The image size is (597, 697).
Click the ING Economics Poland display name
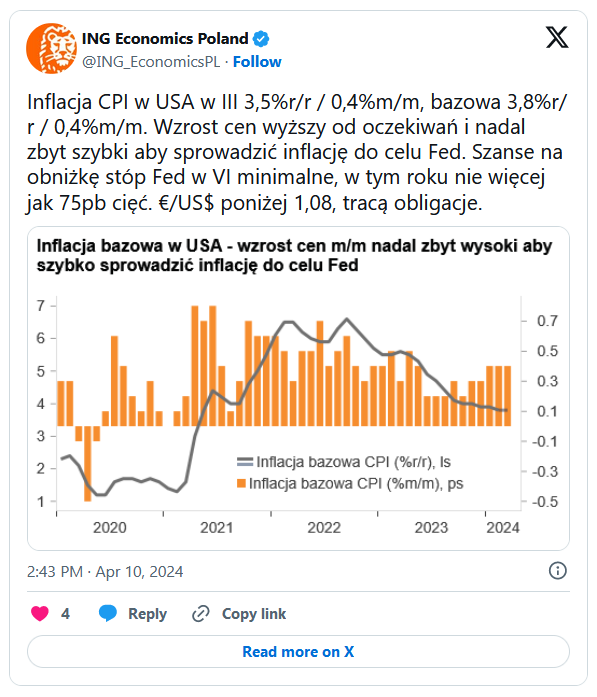pyautogui.click(x=165, y=39)
